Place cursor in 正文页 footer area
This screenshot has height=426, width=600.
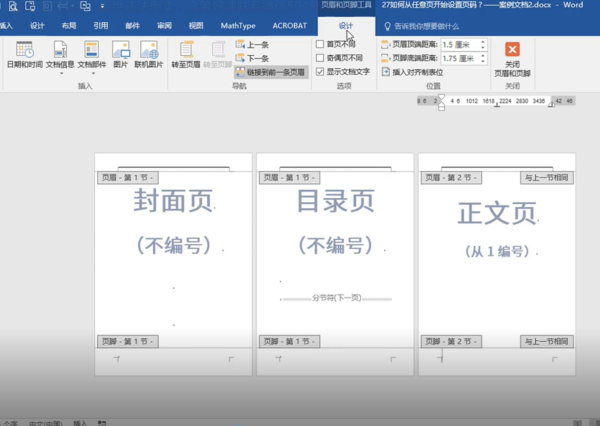[x=497, y=360]
